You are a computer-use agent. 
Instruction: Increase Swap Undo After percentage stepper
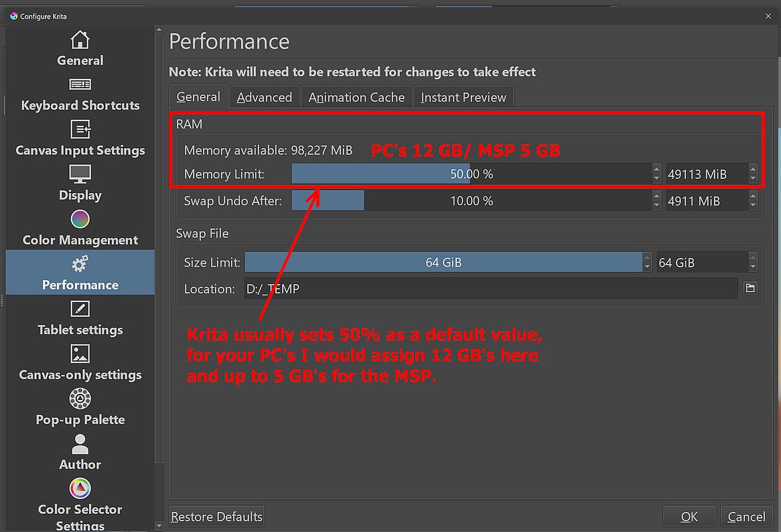coord(656,195)
